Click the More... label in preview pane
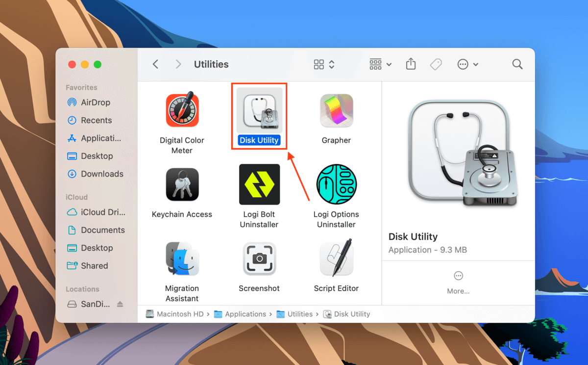Image resolution: width=588 pixels, height=365 pixels. tap(458, 291)
